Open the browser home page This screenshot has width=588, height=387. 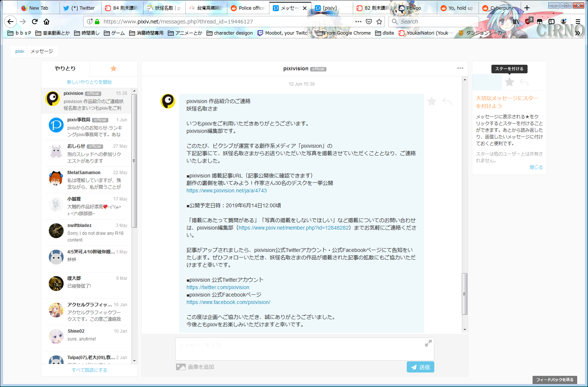coord(47,22)
